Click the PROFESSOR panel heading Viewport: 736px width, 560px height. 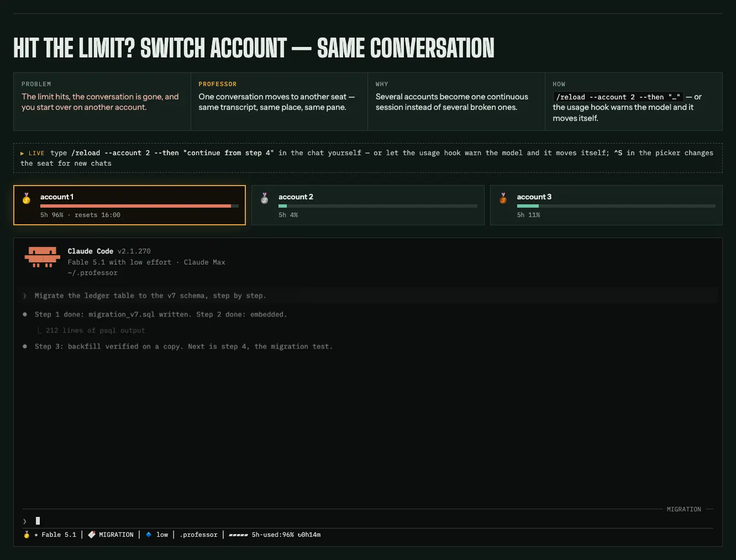[x=218, y=84]
